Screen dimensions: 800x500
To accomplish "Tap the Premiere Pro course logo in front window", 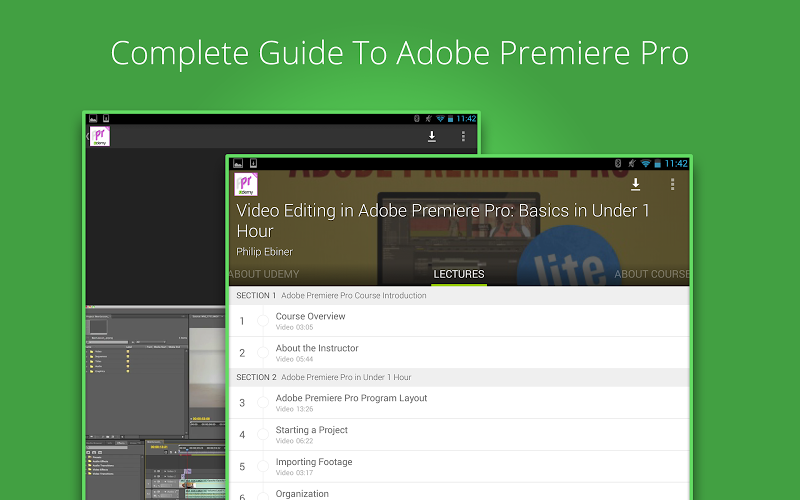I will pyautogui.click(x=246, y=184).
